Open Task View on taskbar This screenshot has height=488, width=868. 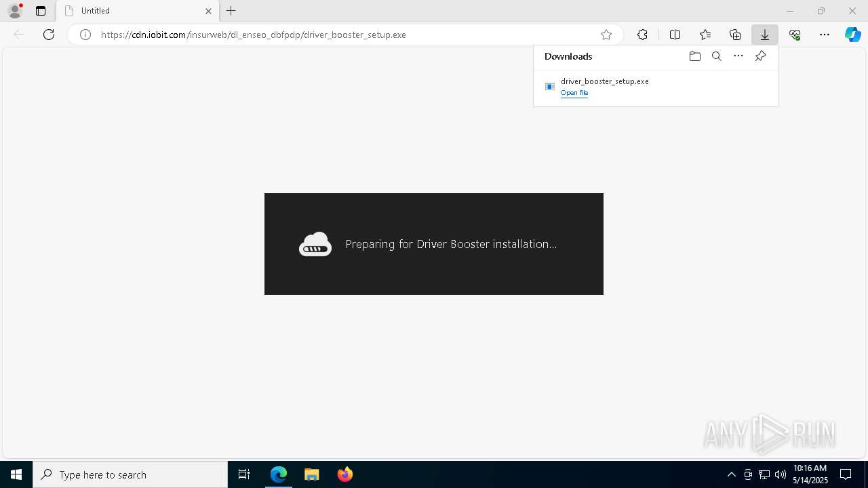(244, 474)
